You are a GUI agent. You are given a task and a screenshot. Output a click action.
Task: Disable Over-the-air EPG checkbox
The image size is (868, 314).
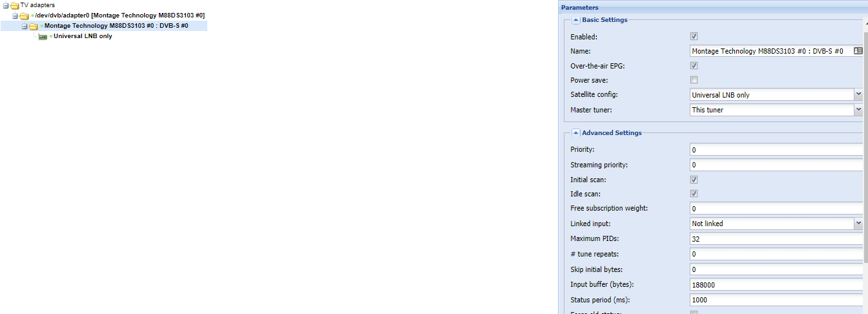pyautogui.click(x=694, y=66)
